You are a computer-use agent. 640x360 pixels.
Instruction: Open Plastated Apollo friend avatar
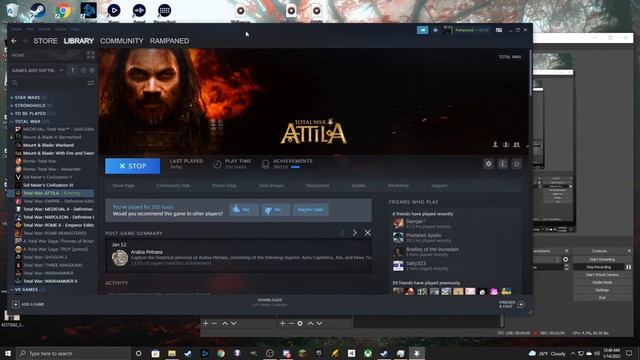tap(398, 238)
